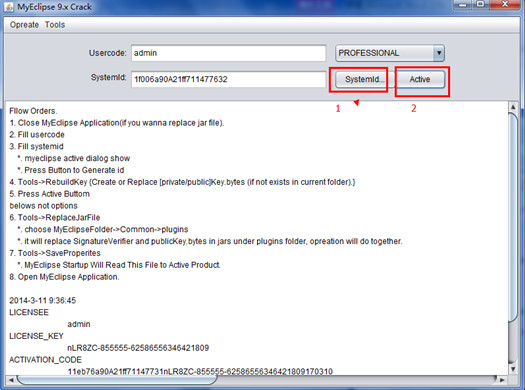
Task: Click horizontal scrollbar left arrow
Action: point(11,380)
